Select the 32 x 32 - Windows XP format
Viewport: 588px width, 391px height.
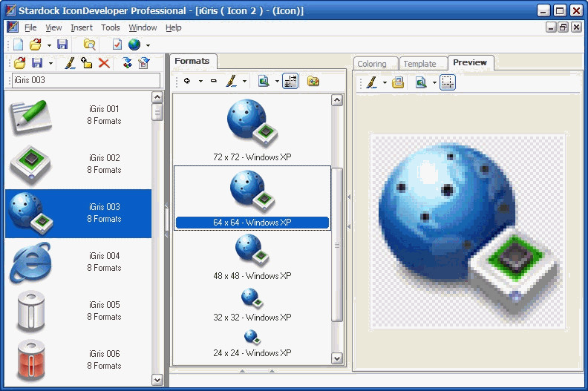click(x=252, y=304)
